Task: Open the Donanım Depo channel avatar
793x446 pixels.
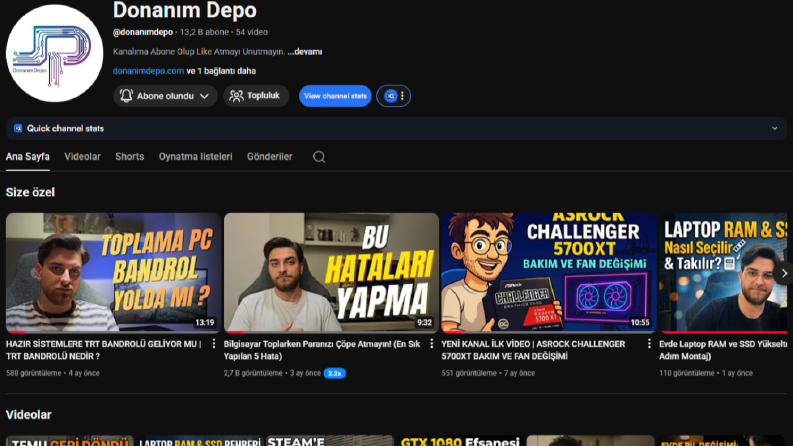Action: click(55, 53)
